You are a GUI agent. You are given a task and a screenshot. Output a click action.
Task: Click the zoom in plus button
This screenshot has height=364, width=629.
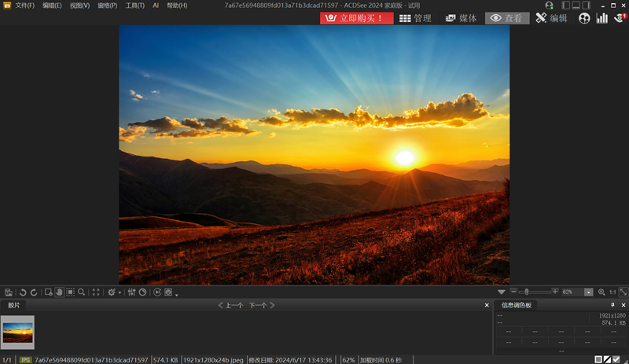click(x=555, y=292)
